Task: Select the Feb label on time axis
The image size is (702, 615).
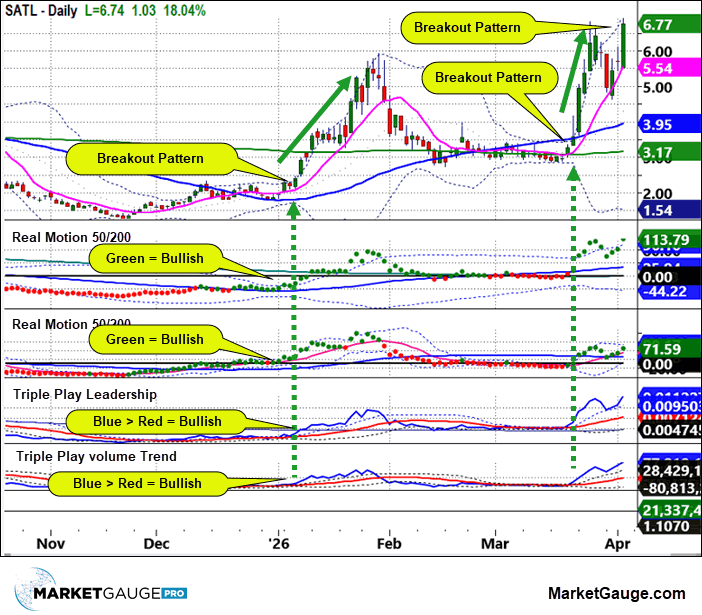Action: tap(388, 547)
